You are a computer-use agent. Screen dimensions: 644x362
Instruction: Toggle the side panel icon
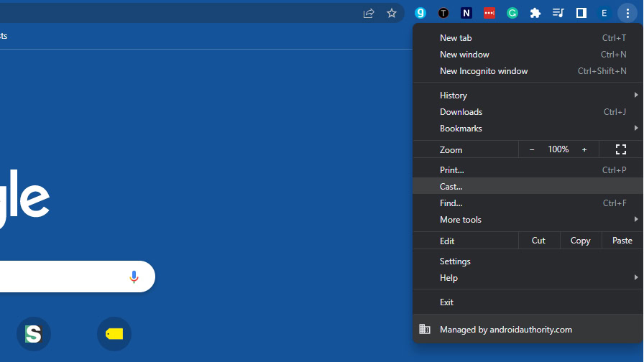click(581, 13)
